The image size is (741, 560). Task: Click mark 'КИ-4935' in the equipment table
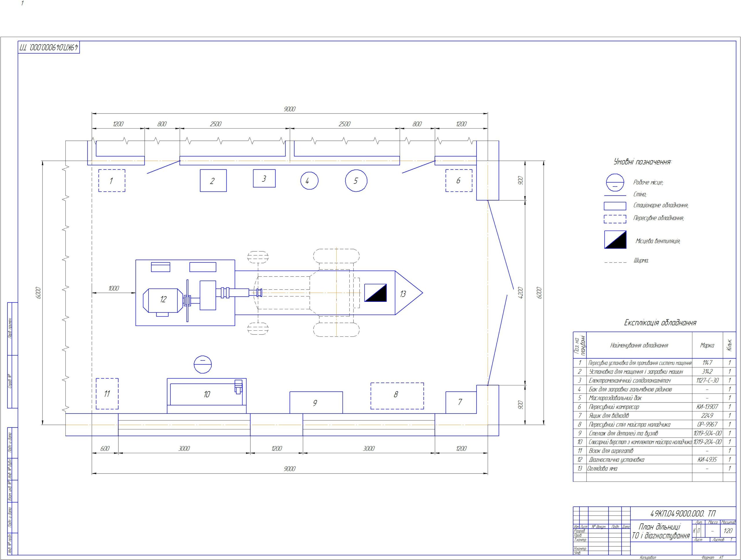pos(707,460)
